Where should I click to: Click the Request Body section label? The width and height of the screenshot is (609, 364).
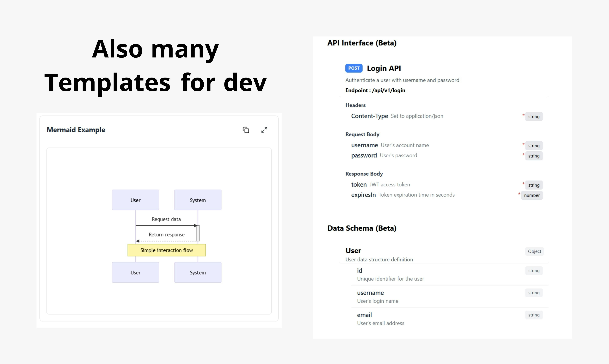pos(362,134)
